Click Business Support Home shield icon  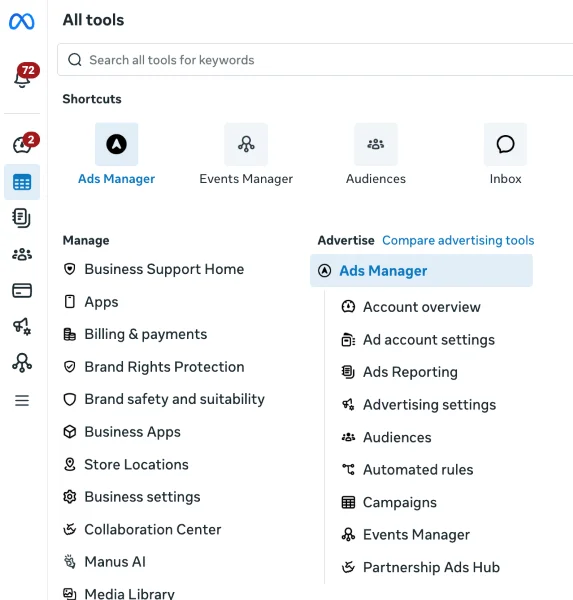tap(69, 269)
